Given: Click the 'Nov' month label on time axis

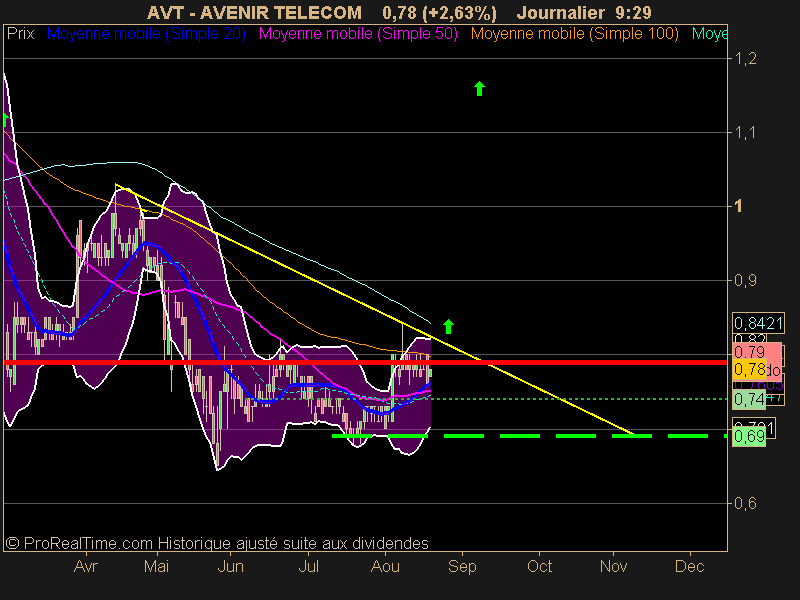Looking at the screenshot, I should pos(613,566).
